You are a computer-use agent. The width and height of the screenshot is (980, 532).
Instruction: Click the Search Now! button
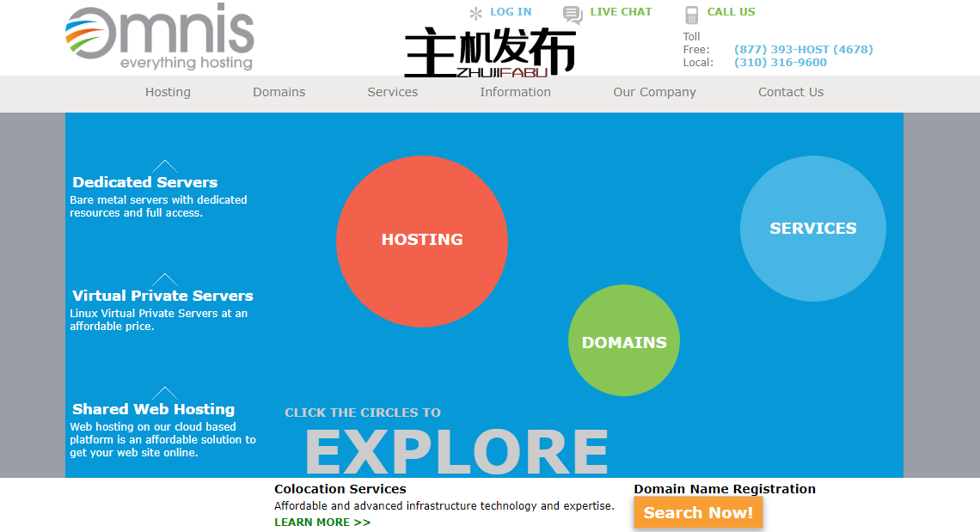point(698,512)
